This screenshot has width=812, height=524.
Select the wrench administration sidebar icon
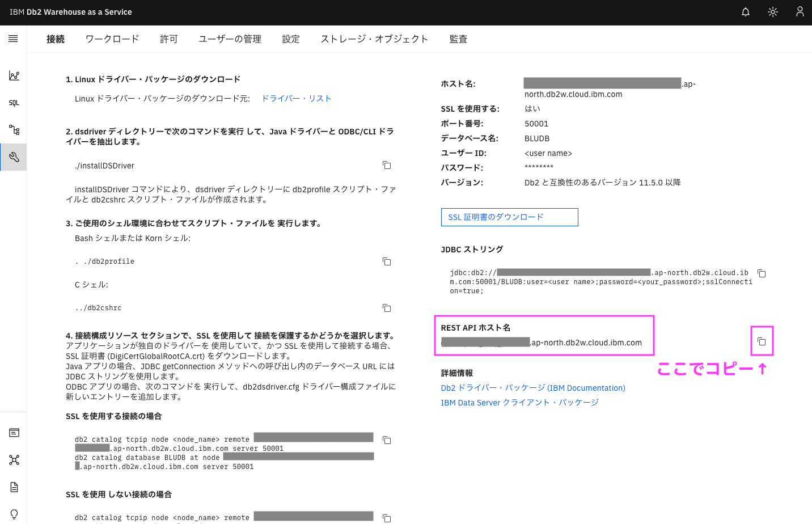click(14, 157)
